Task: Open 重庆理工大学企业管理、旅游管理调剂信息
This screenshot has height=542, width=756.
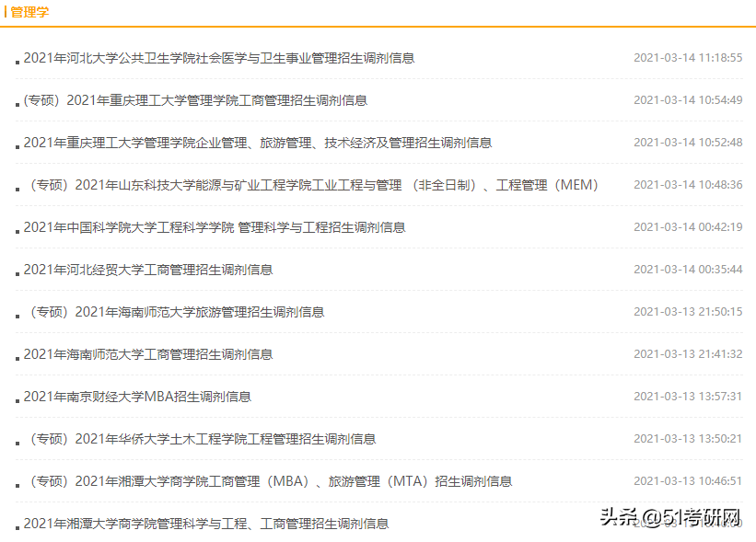Action: pyautogui.click(x=256, y=143)
